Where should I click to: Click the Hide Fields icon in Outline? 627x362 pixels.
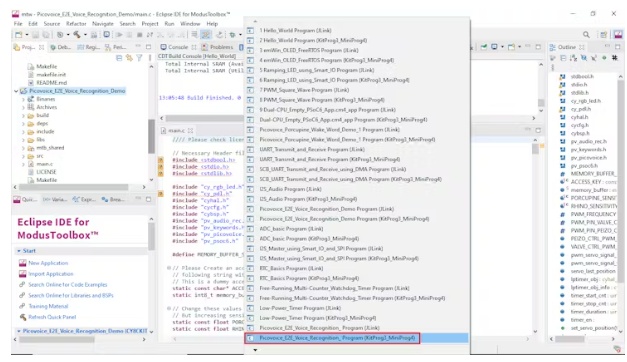point(584,58)
